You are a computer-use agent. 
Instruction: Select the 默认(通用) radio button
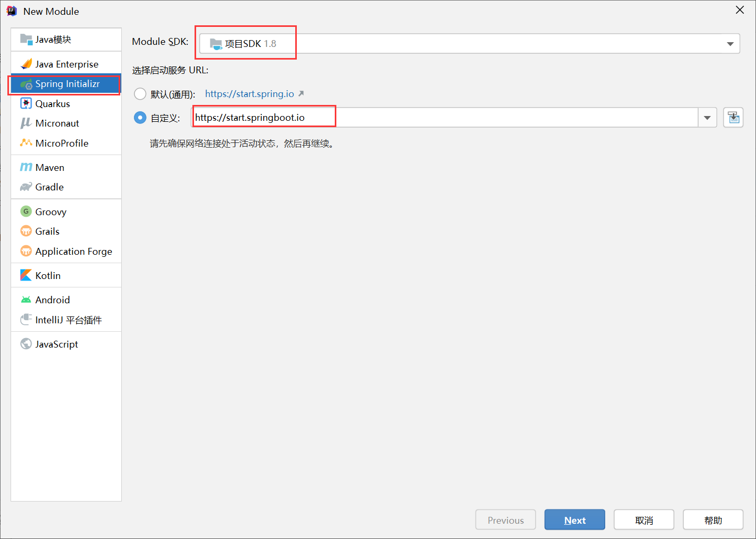140,94
